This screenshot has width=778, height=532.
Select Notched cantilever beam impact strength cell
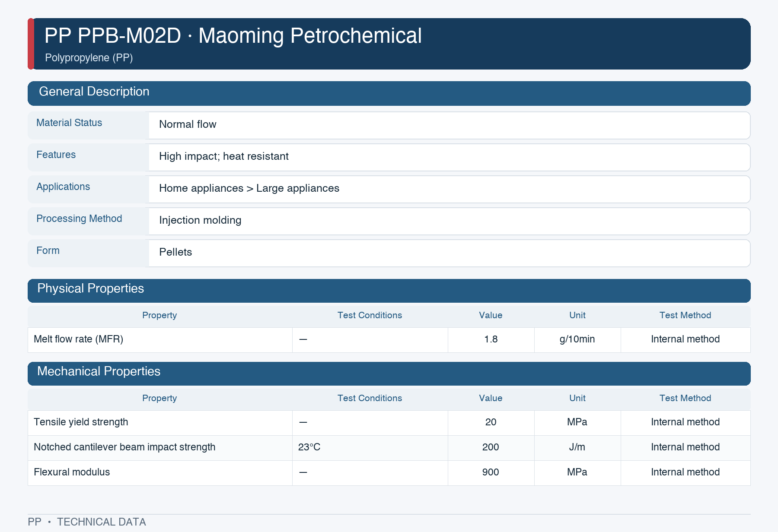click(160, 448)
